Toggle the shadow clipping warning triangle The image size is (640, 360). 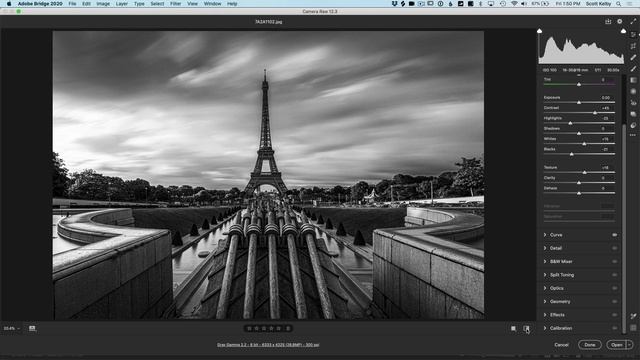click(540, 31)
